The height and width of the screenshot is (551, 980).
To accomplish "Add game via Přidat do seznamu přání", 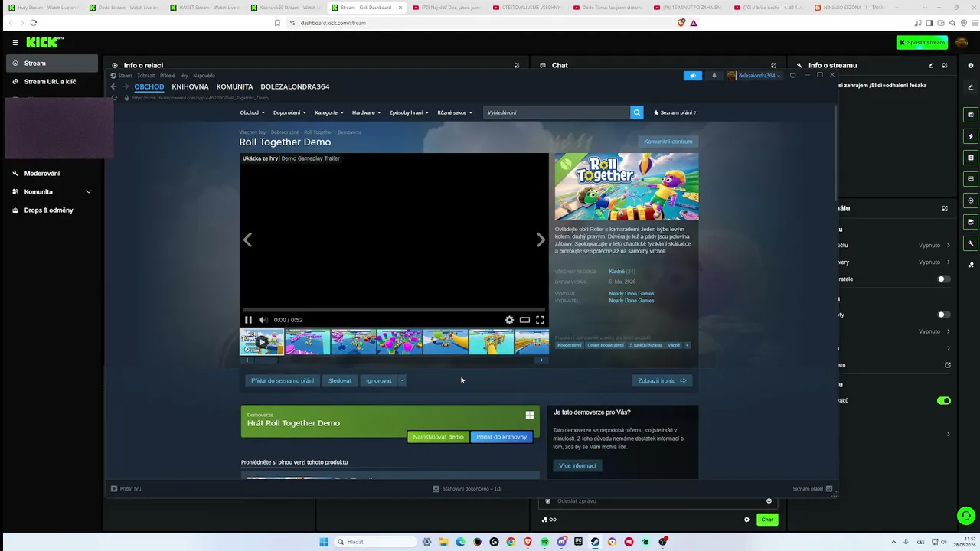I will click(283, 380).
